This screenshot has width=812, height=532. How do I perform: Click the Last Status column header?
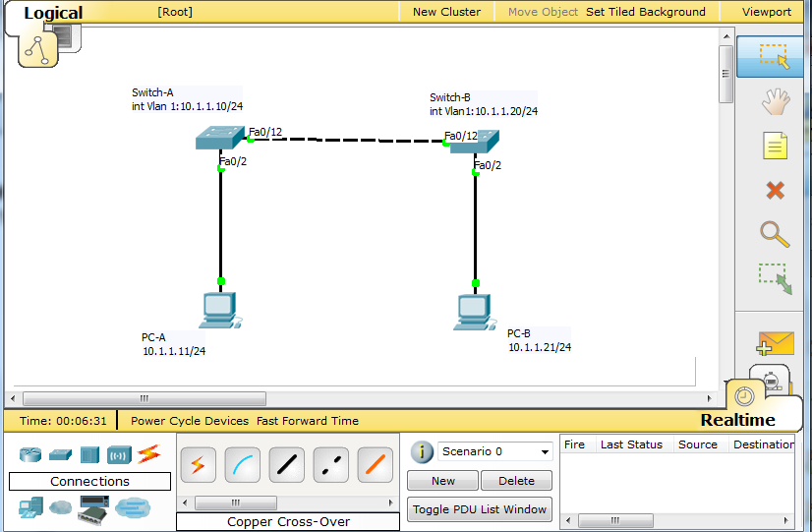tap(631, 444)
